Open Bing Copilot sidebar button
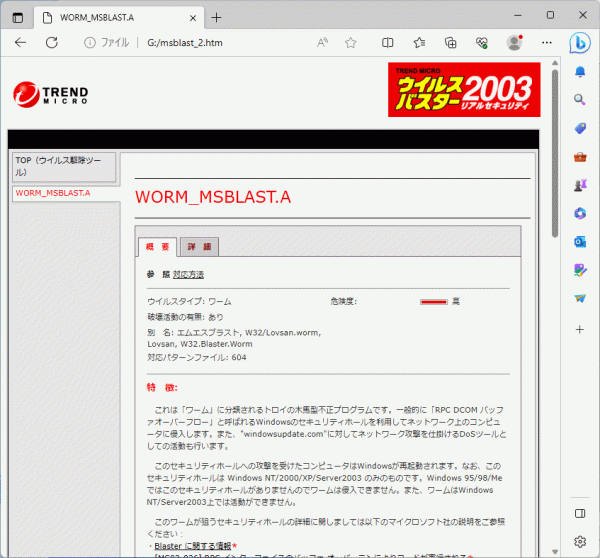Image resolution: width=600 pixels, height=558 pixels. point(580,43)
